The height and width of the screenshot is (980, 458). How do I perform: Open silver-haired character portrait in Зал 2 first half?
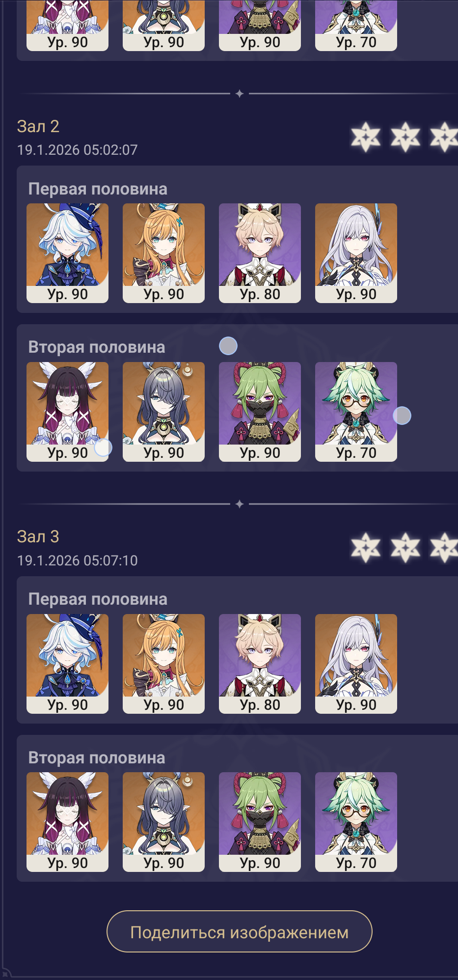click(x=356, y=253)
